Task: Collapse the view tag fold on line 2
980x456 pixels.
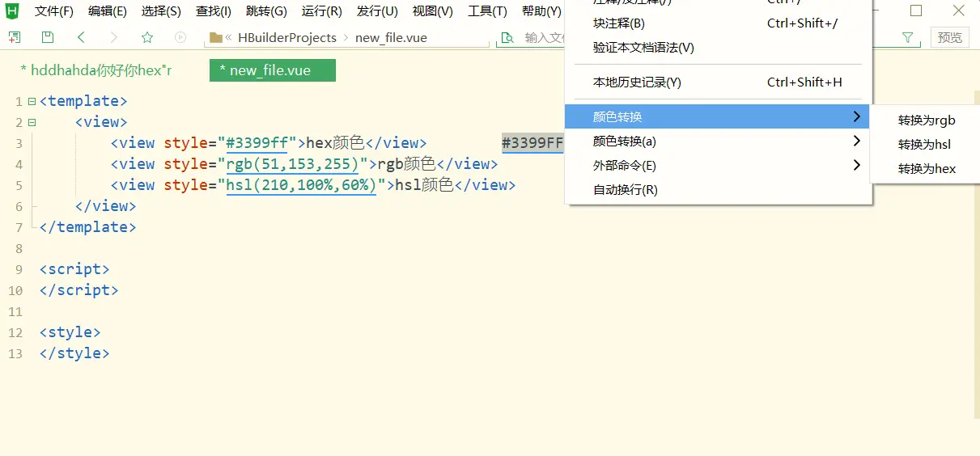Action: [x=32, y=122]
